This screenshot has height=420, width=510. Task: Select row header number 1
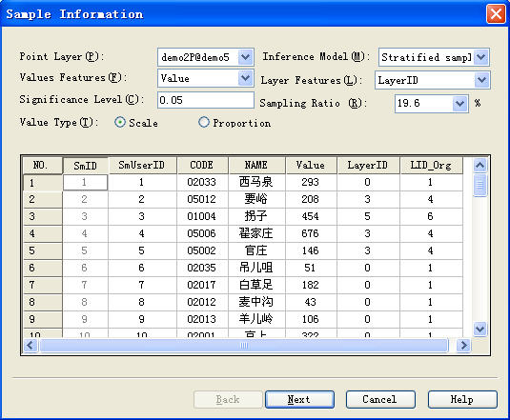(x=43, y=183)
